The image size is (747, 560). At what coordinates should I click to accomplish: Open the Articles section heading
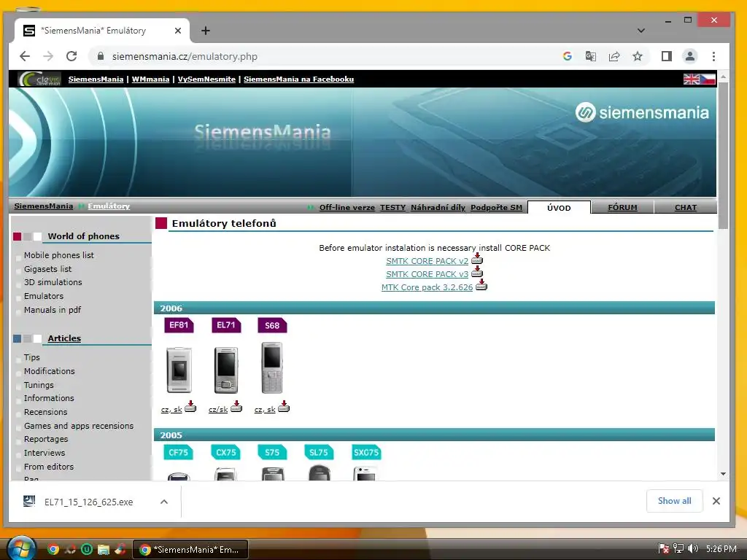click(x=64, y=338)
